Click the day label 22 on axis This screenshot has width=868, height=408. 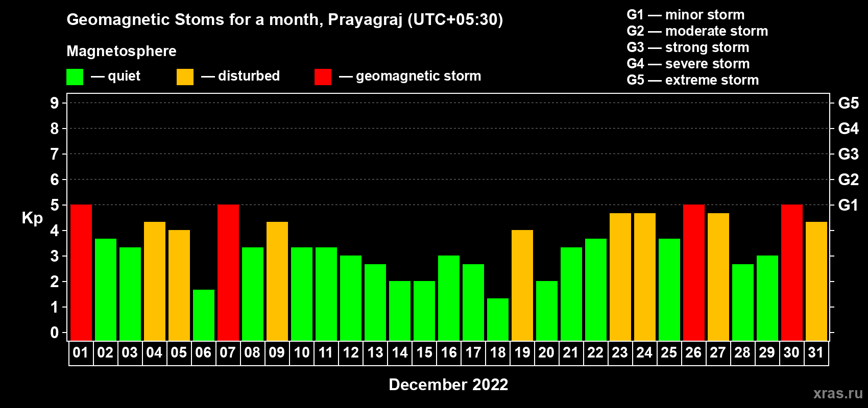pyautogui.click(x=595, y=352)
